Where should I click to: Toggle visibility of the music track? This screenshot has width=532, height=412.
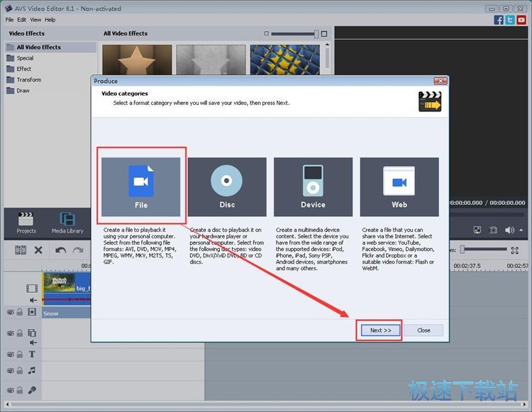point(11,371)
